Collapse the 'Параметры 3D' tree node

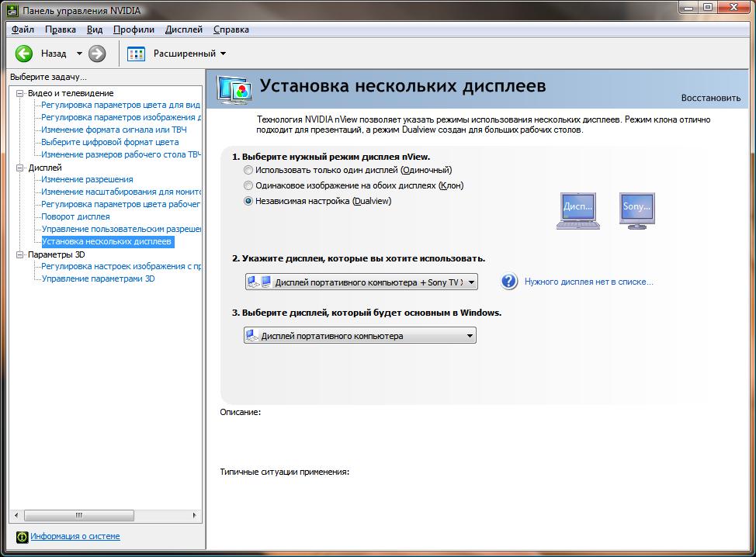click(19, 254)
